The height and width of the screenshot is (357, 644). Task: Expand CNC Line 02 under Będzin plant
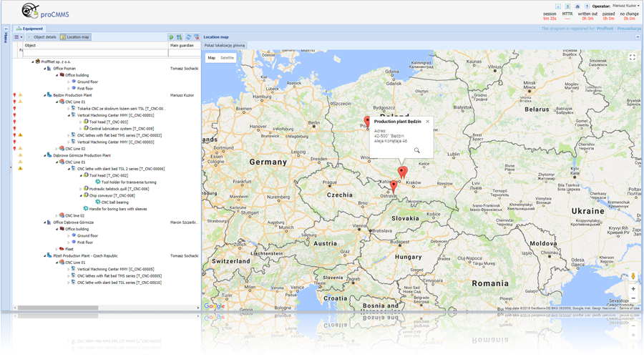coord(57,149)
